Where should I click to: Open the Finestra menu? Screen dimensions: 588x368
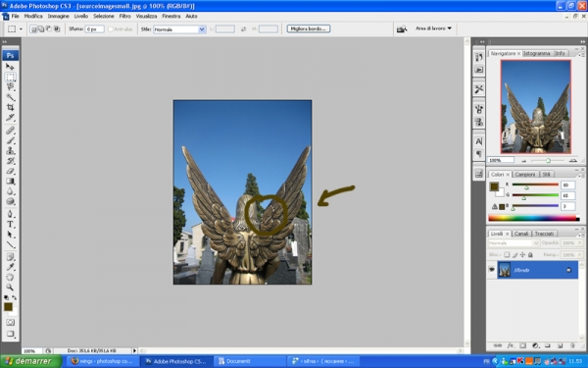(x=171, y=16)
